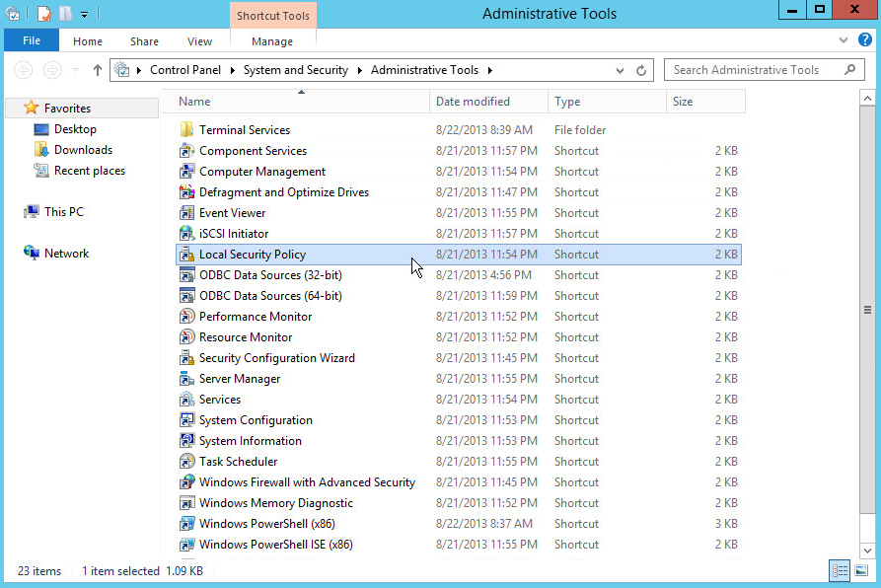Click the vertical scrollbar down arrow
The height and width of the screenshot is (588, 881).
[867, 551]
